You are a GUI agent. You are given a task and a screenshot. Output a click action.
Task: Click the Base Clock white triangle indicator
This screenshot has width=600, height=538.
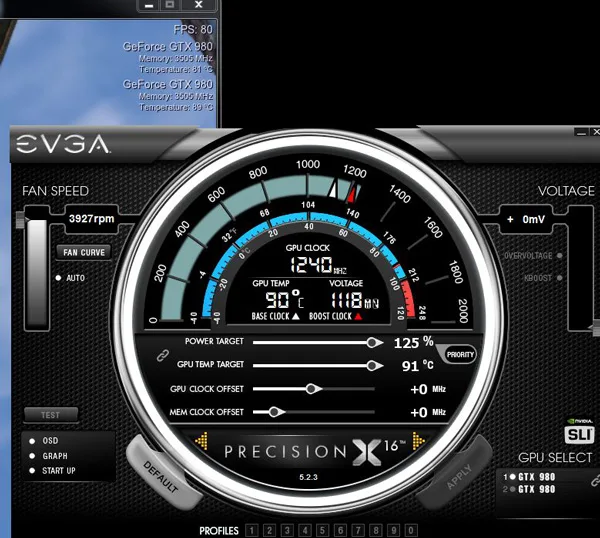point(296,316)
